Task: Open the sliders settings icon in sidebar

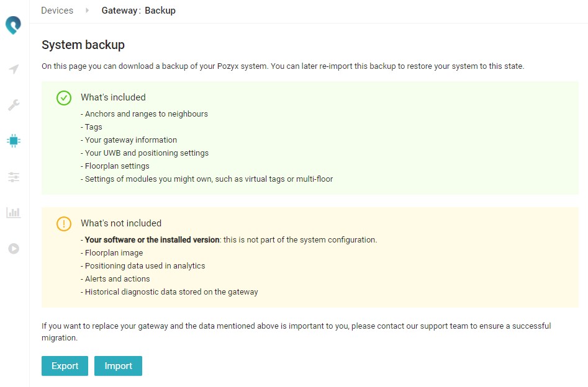Action: tap(14, 177)
